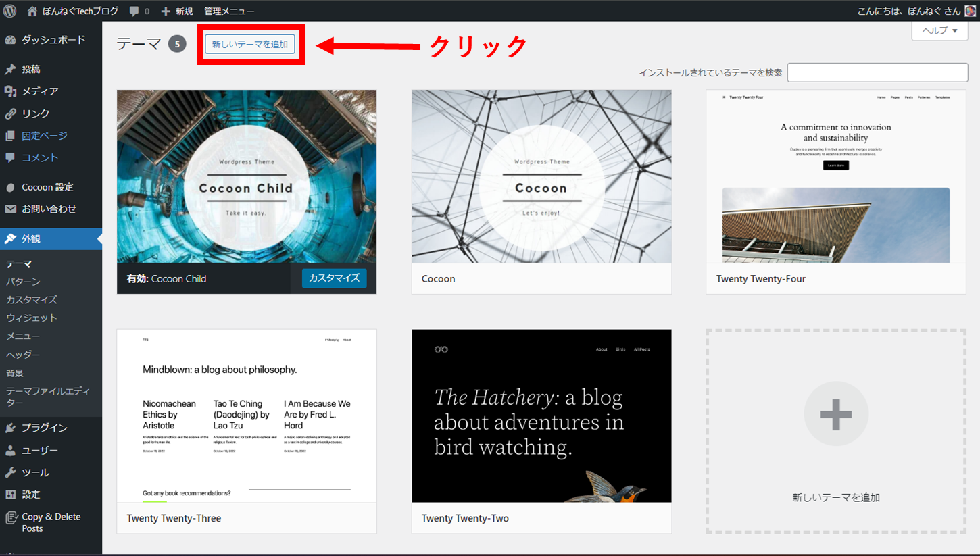Open the site home icon in admin bar
The width and height of the screenshot is (980, 556).
point(32,11)
